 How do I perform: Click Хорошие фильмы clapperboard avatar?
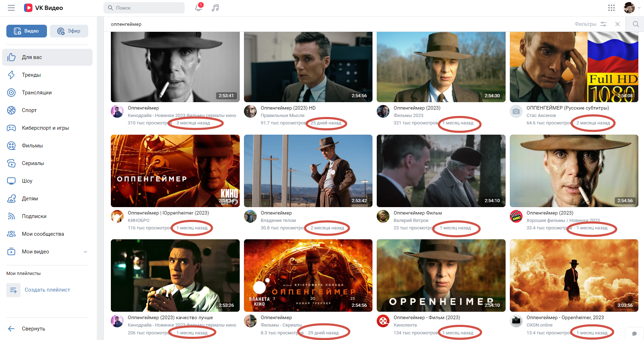coord(516,216)
